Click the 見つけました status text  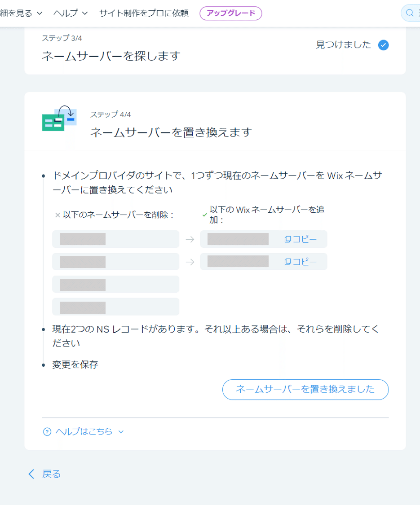coord(343,45)
